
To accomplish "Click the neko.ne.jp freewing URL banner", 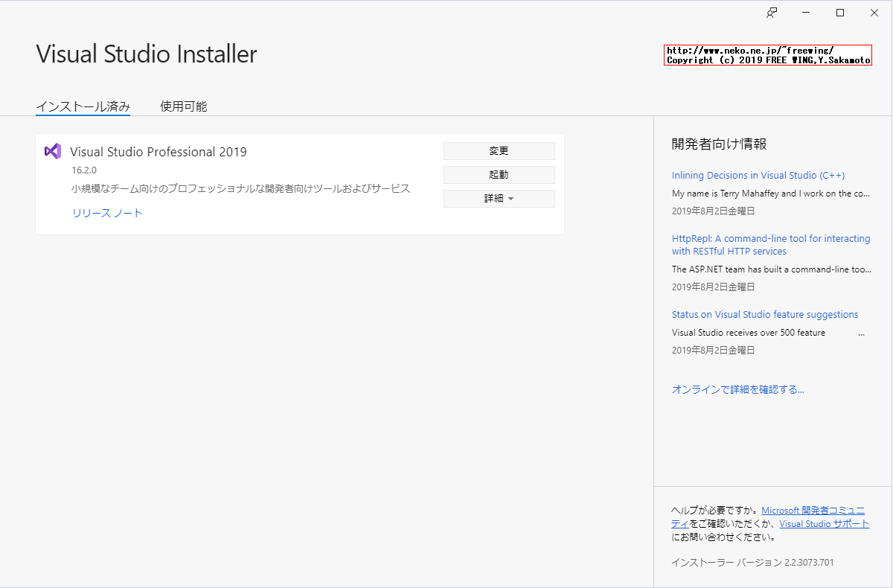I will [x=767, y=54].
